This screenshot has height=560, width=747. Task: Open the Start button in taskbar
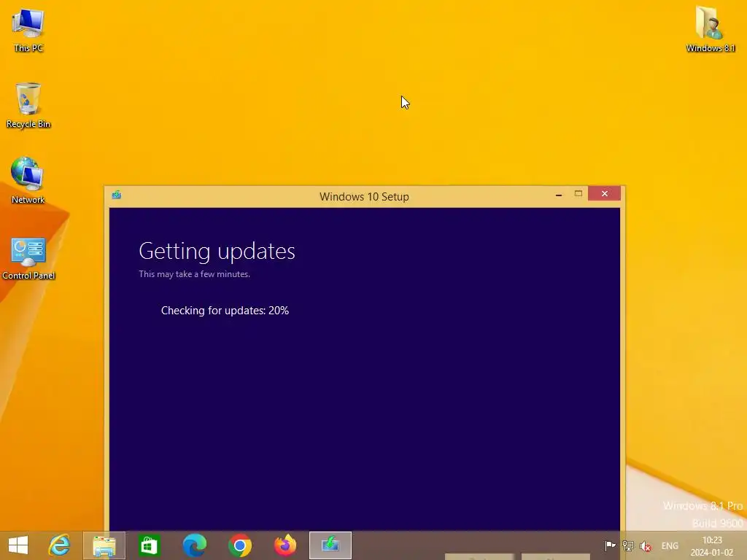[18, 545]
